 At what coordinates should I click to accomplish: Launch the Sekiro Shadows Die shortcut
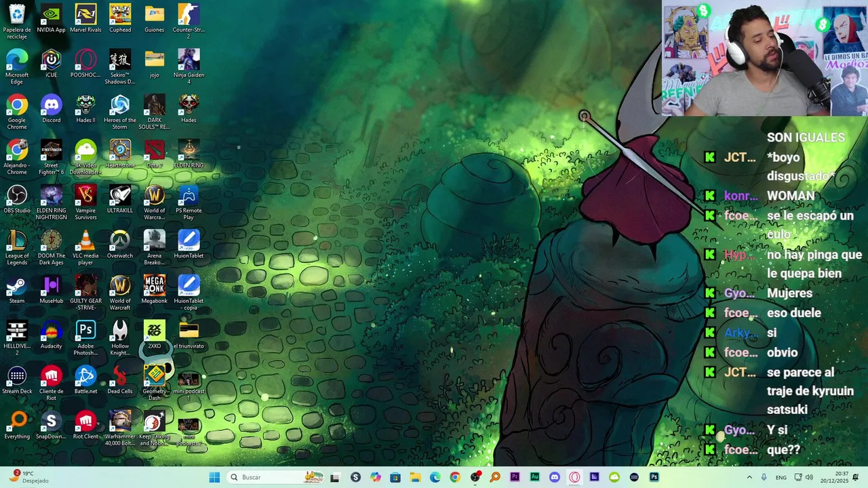[120, 66]
